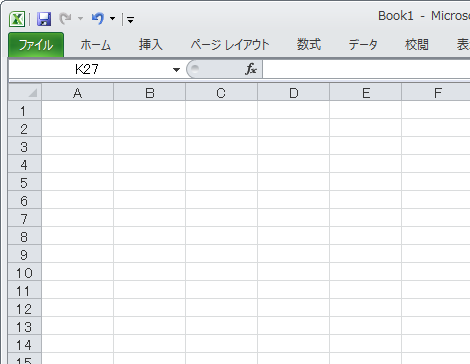The height and width of the screenshot is (364, 470).
Task: Select row 10 header
Action: [x=25, y=272]
